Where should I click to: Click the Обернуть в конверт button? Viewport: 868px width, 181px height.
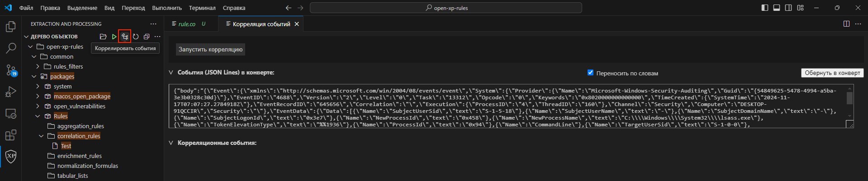tap(832, 73)
